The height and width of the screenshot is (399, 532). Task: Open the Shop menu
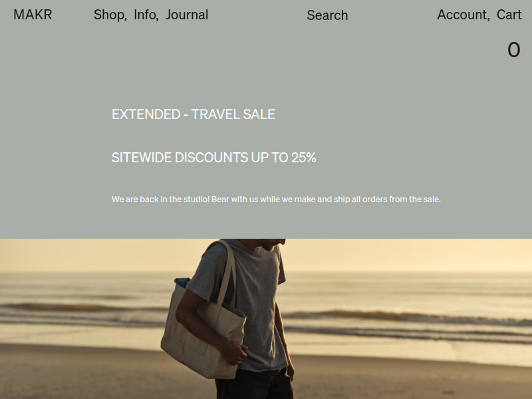(x=109, y=15)
